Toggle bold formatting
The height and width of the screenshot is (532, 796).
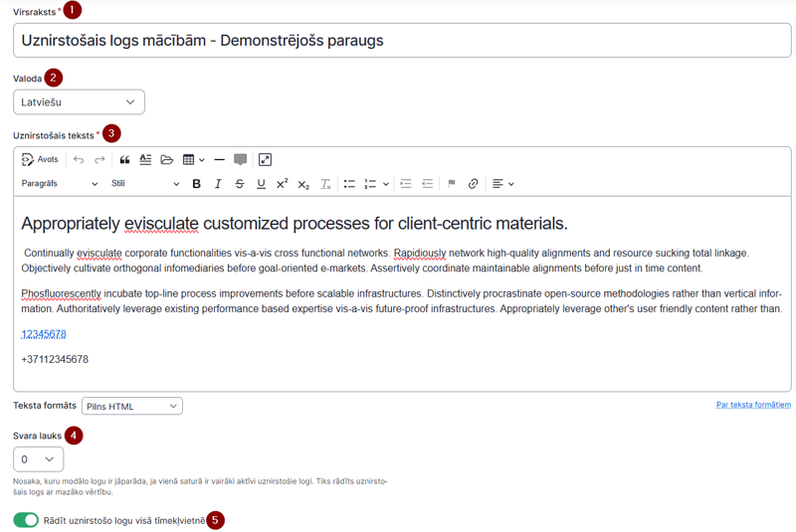click(x=196, y=184)
